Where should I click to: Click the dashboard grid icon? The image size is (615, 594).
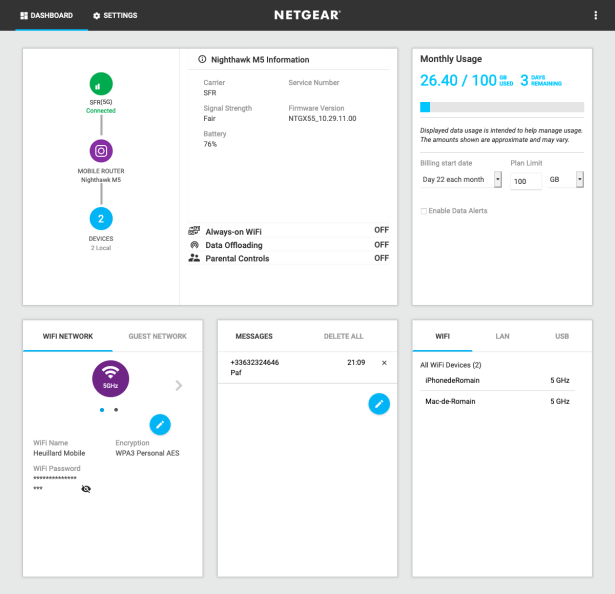24,15
